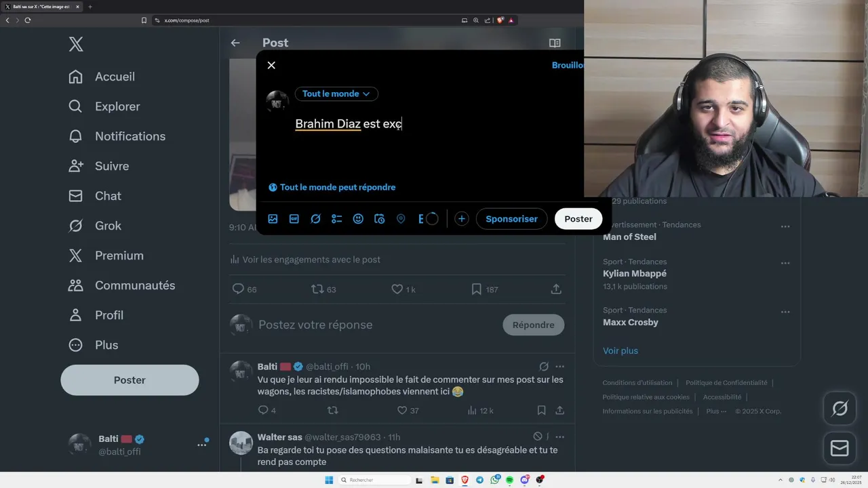Share the main post
Screen dimensions: 868x488
pyautogui.click(x=556, y=289)
